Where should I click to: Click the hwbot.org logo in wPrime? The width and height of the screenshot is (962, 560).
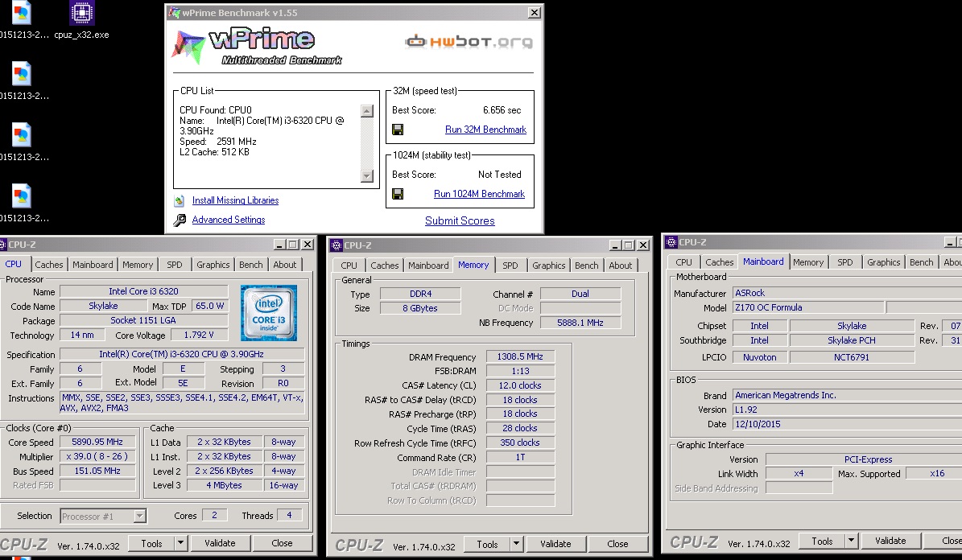click(x=469, y=42)
